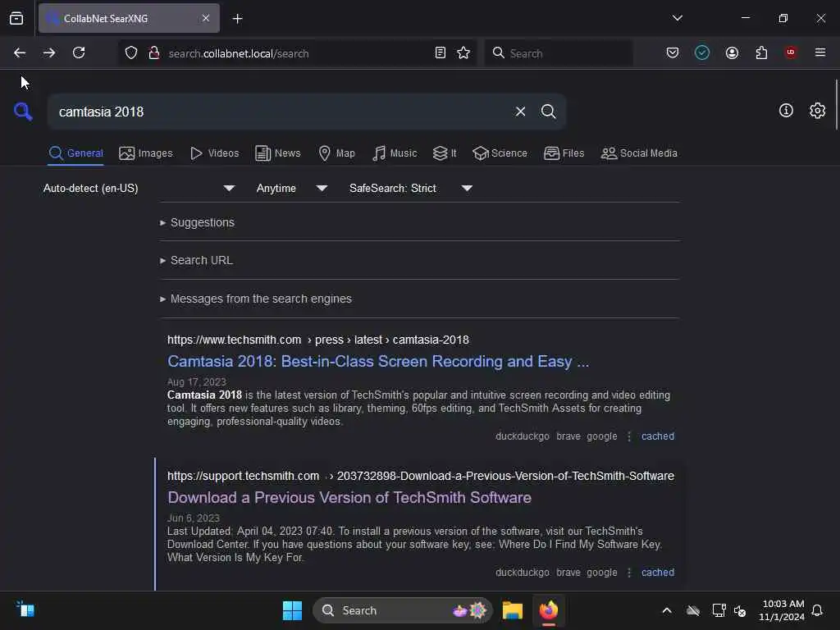Click the page vertical scrollbar
840x630 pixels.
836,104
